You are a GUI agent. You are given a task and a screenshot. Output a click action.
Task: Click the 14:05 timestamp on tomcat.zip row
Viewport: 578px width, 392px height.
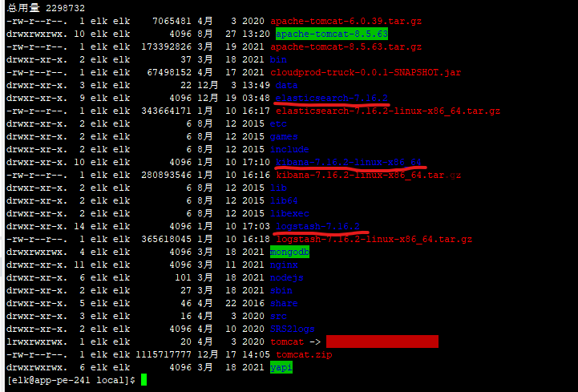pos(256,355)
